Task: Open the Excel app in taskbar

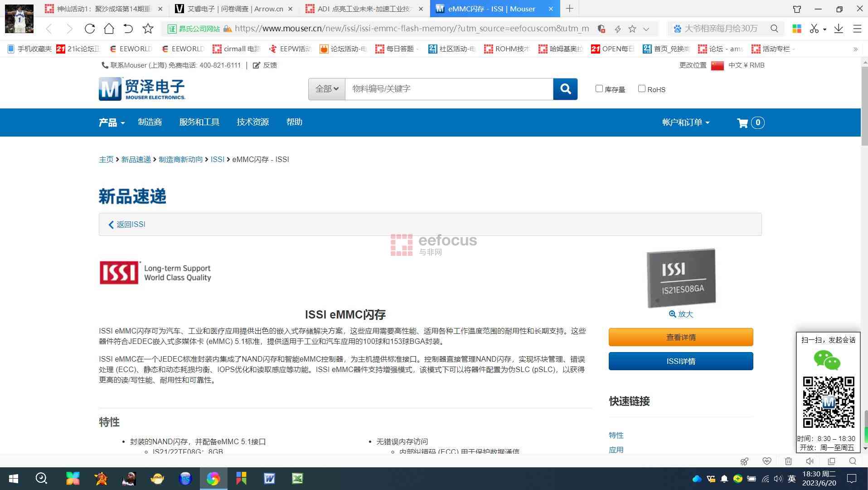Action: click(x=297, y=478)
